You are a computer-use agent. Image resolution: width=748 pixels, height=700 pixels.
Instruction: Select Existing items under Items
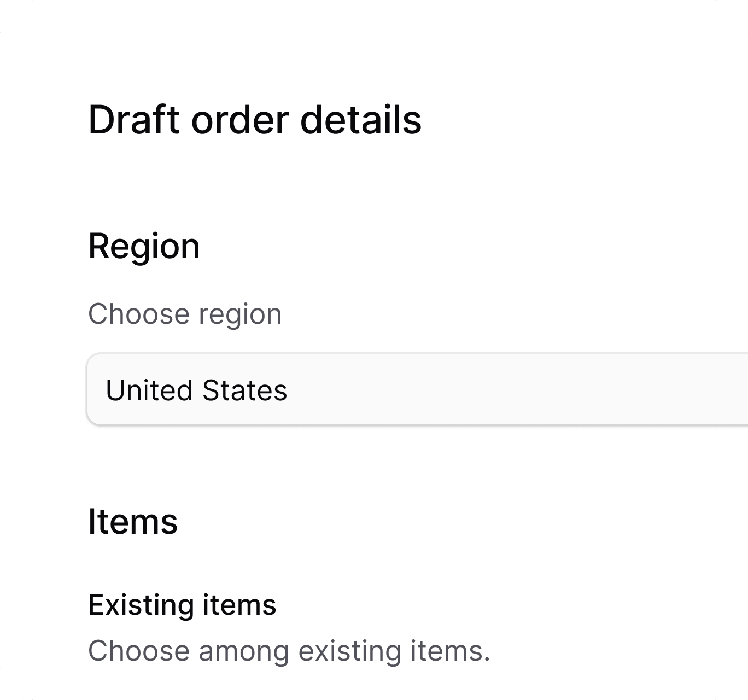point(182,604)
